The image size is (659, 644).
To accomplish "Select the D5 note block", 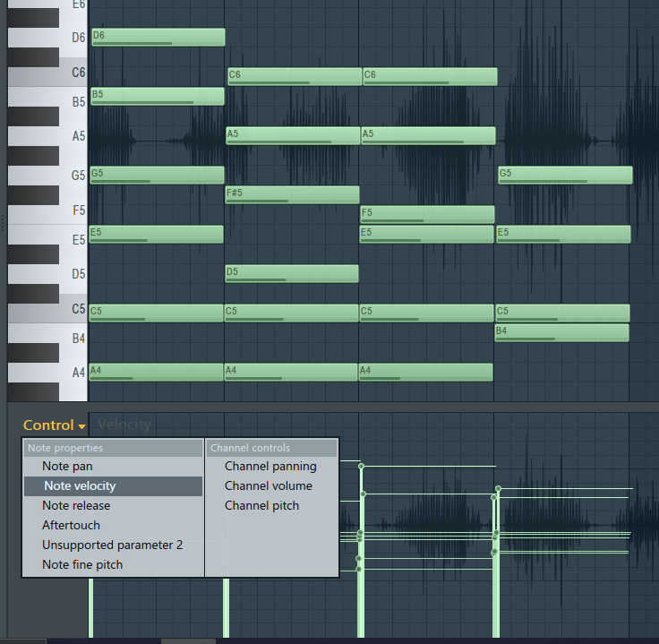I will [292, 274].
